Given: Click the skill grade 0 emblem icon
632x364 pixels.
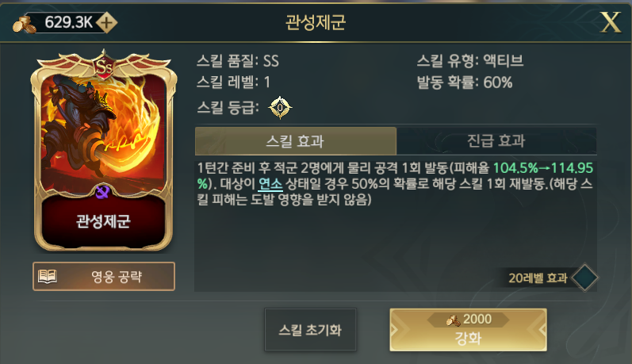Looking at the screenshot, I should coord(280,107).
